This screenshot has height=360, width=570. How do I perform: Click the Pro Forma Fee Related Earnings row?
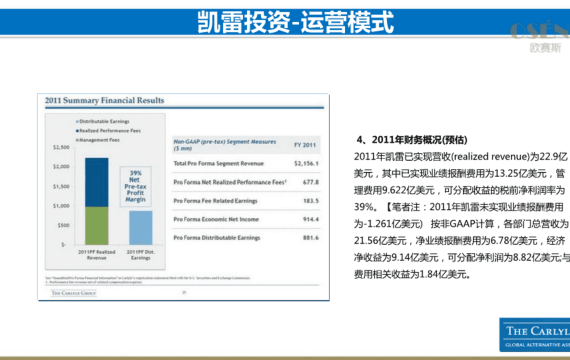(246, 201)
